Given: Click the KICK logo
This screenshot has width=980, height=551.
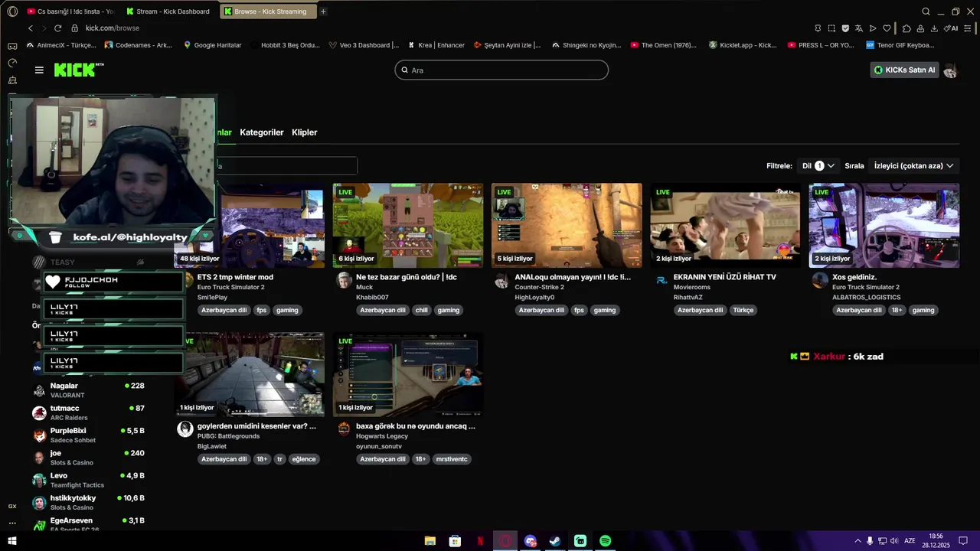Looking at the screenshot, I should (78, 70).
